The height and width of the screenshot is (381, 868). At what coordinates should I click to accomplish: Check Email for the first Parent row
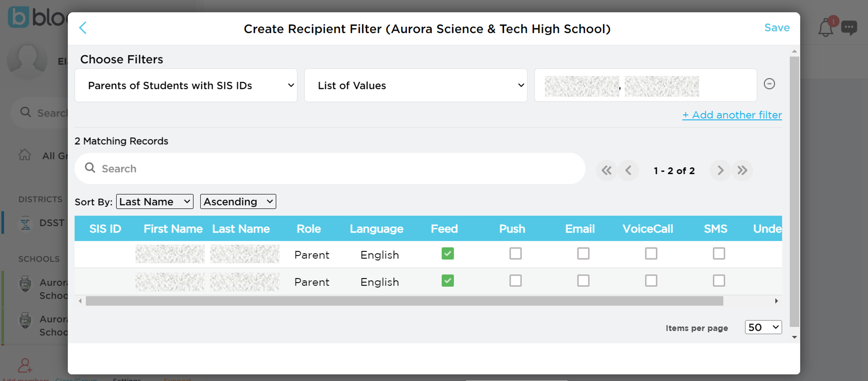click(583, 254)
